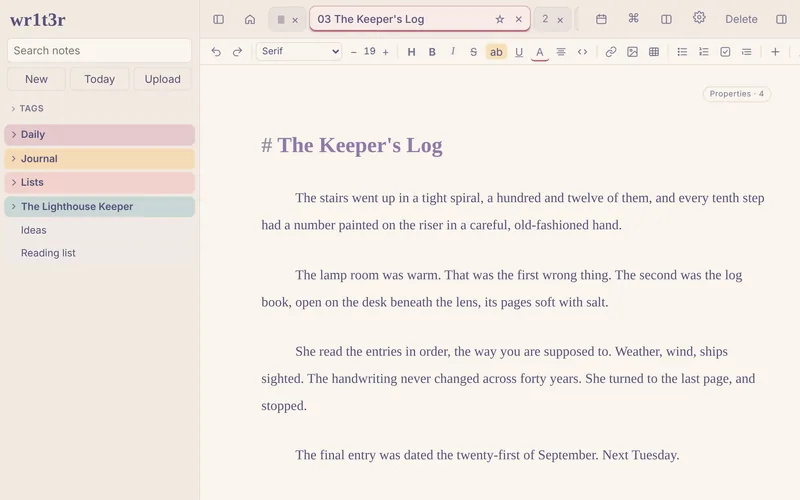Expand the Journal folder
This screenshot has height=500, width=800.
(x=99, y=159)
